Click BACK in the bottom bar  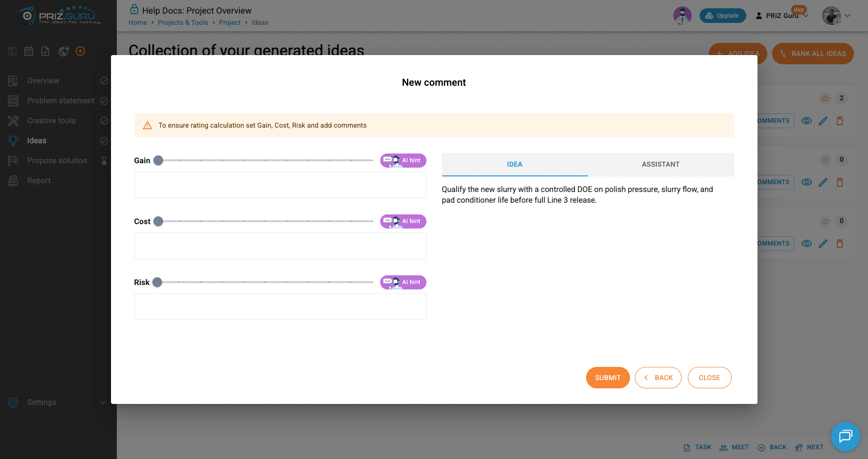tap(772, 447)
